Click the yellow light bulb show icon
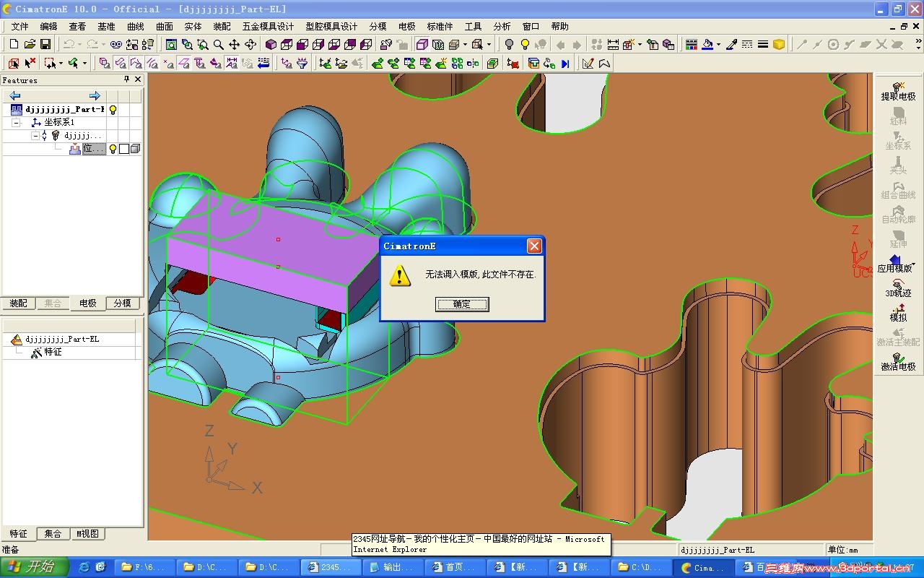924x578 pixels. [x=525, y=45]
